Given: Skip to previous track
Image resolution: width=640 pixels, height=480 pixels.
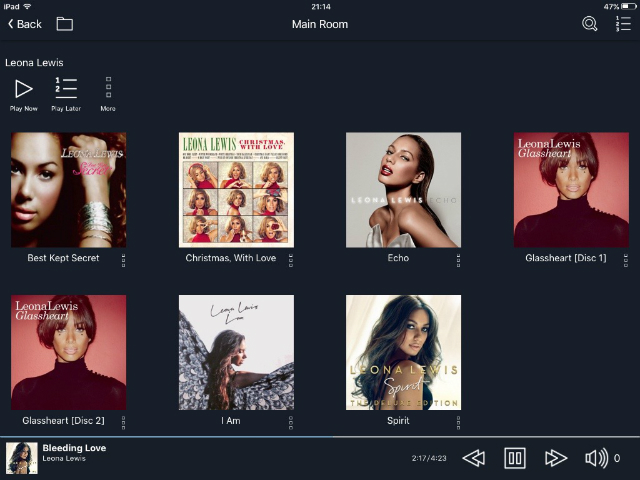Looking at the screenshot, I should coord(474,458).
